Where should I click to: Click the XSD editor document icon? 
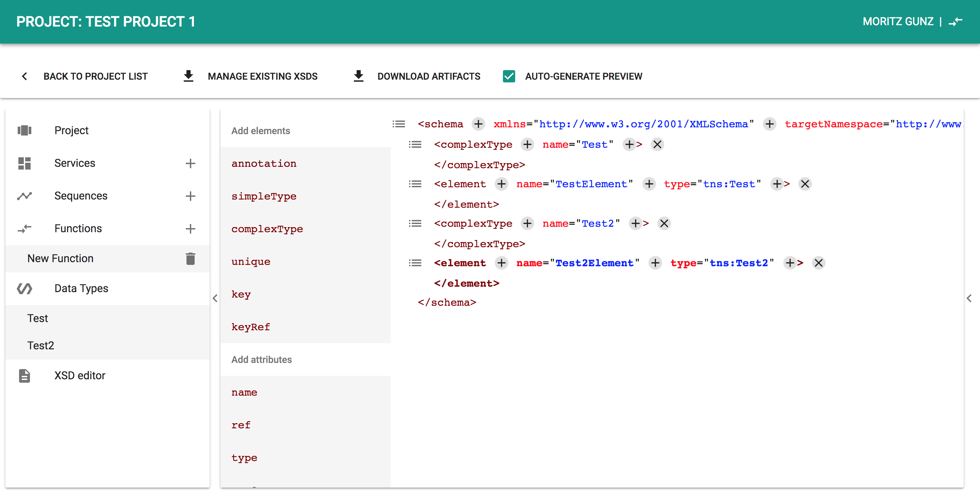(x=24, y=376)
